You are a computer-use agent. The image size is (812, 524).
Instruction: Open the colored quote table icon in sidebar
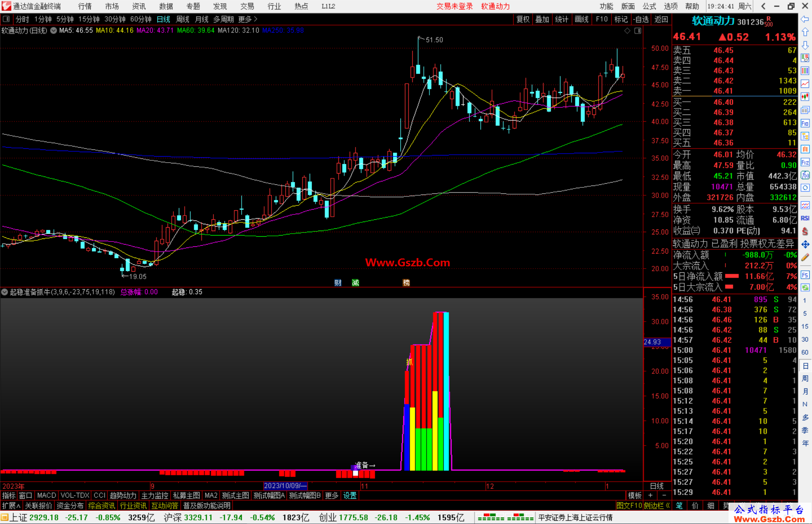pos(805,71)
